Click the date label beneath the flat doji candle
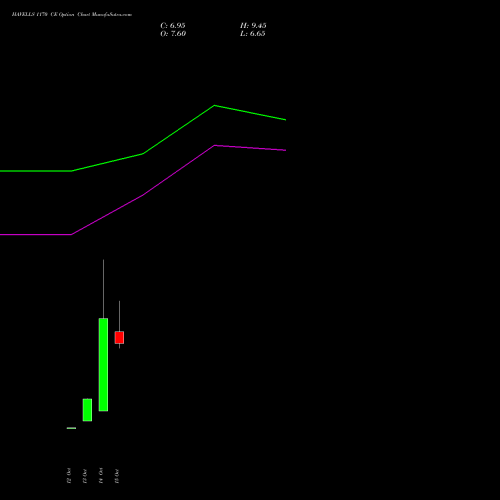 (x=69, y=476)
